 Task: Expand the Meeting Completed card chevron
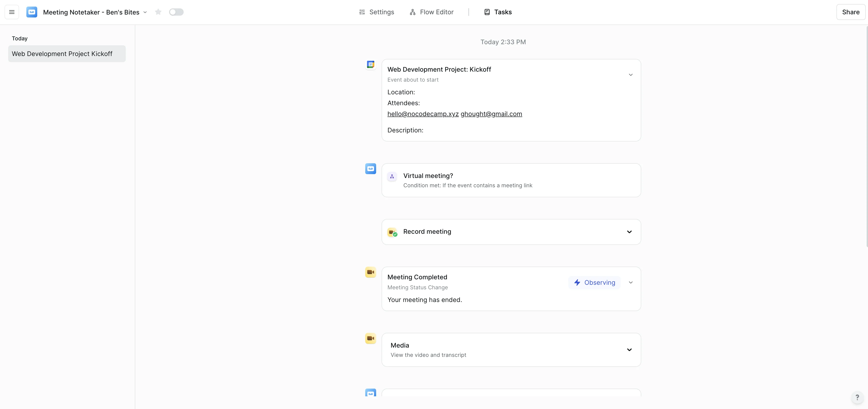(630, 282)
